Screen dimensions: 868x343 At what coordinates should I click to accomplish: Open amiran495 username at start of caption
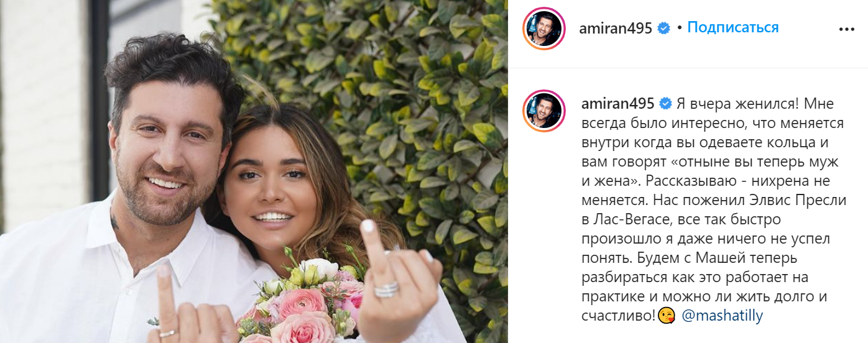616,103
